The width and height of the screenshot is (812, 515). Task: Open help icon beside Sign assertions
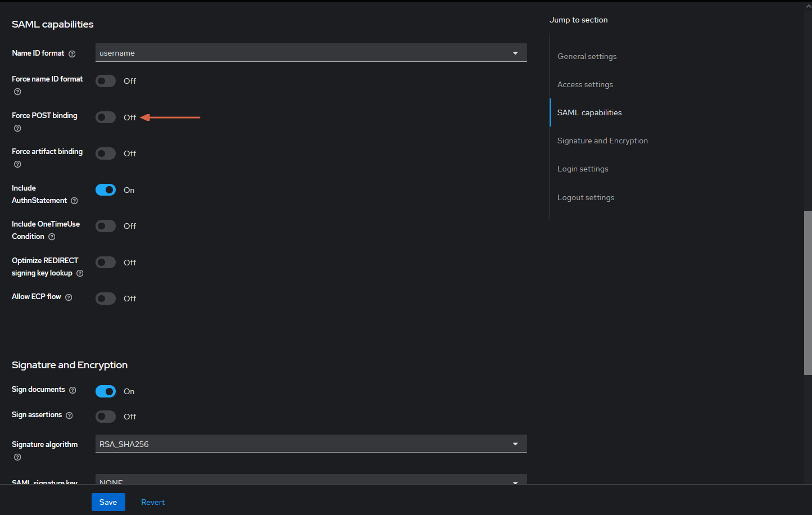tap(69, 415)
